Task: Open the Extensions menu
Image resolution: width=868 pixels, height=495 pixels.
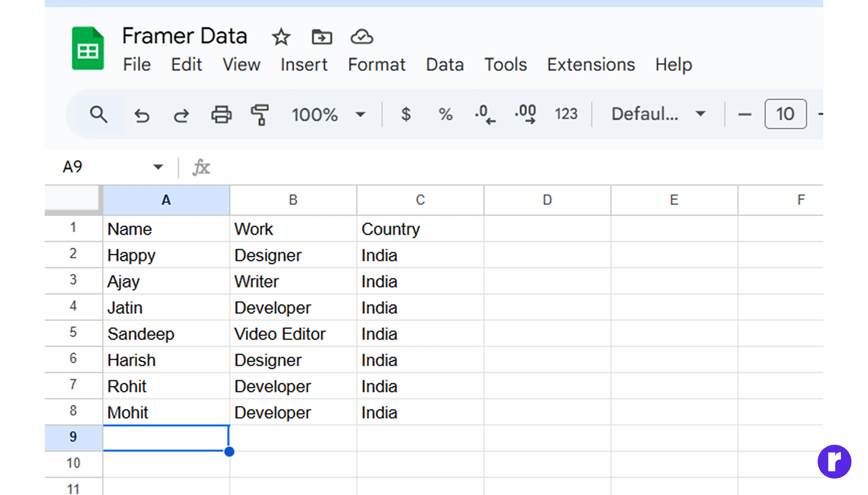Action: [x=591, y=65]
